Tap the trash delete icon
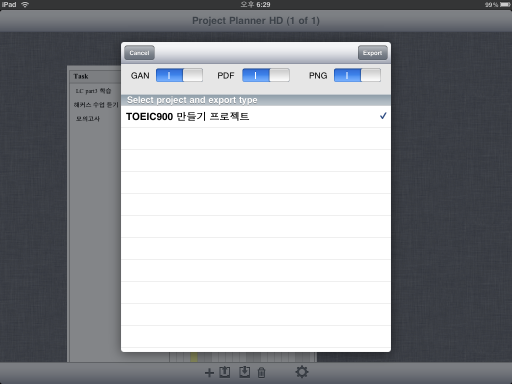512x384 pixels. coord(261,372)
